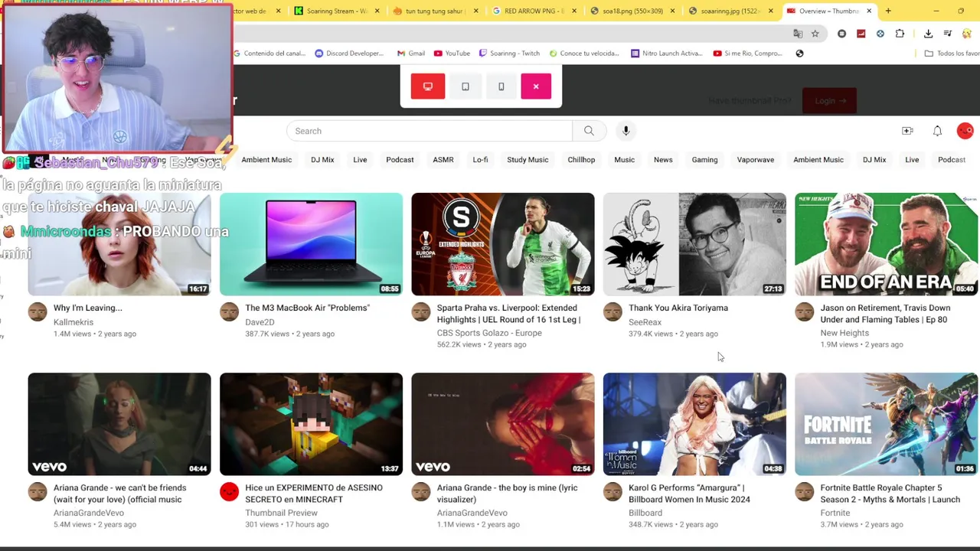Open the media control playlist icon

coord(948,34)
